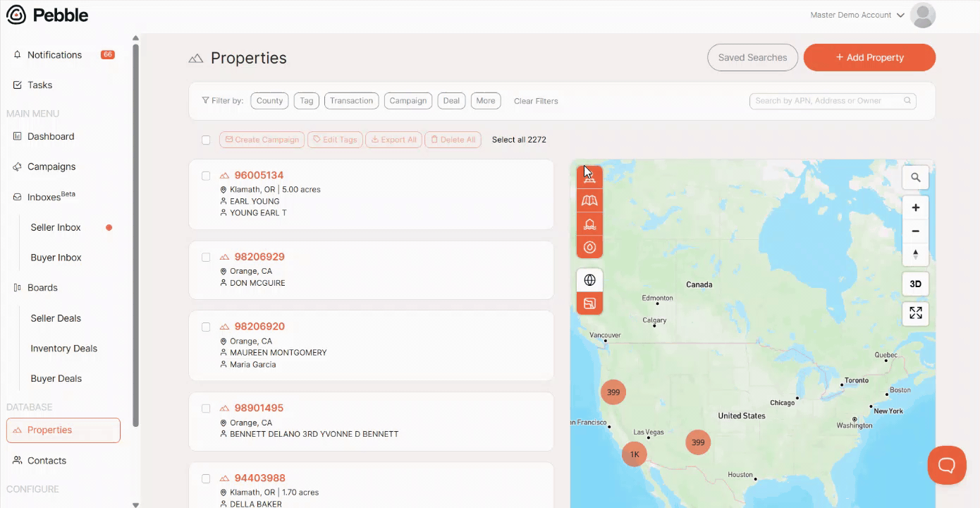Screen dimensions: 980x508
Task: Open Seller Deals board
Action: click(56, 318)
